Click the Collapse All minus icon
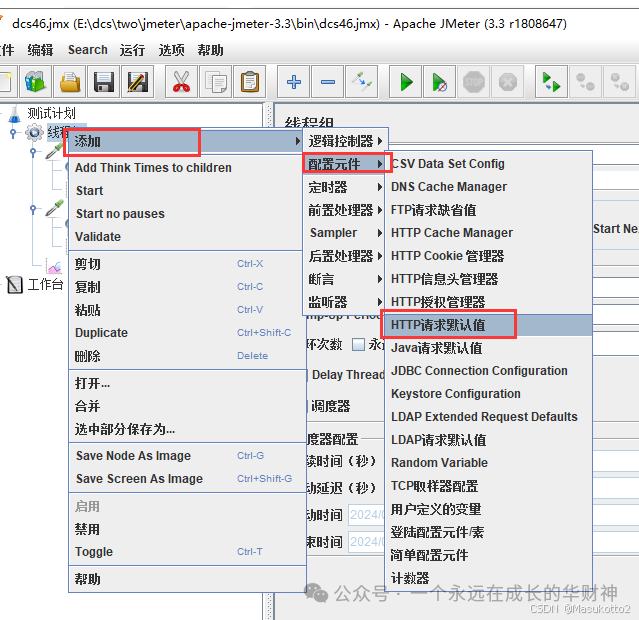Viewport: 639px width, 620px height. [328, 82]
